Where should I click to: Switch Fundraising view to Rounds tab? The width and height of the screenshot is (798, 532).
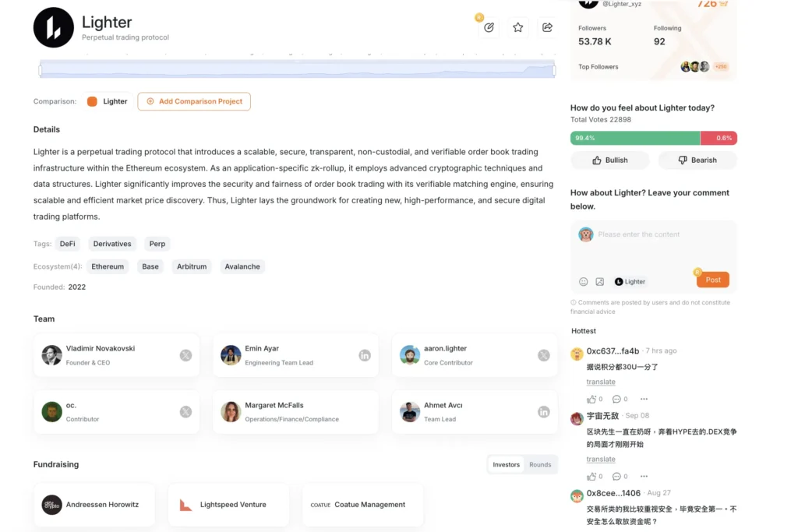[x=540, y=465]
